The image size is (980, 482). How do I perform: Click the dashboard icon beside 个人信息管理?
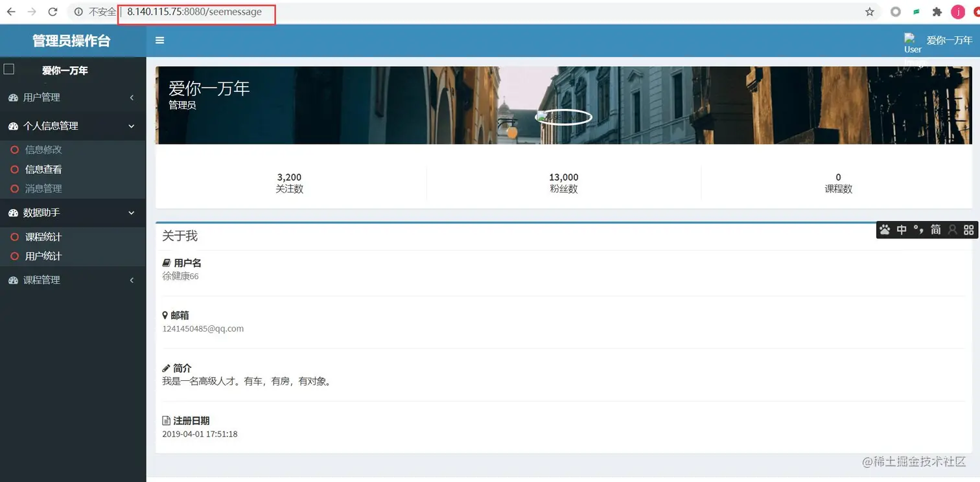[x=13, y=126]
